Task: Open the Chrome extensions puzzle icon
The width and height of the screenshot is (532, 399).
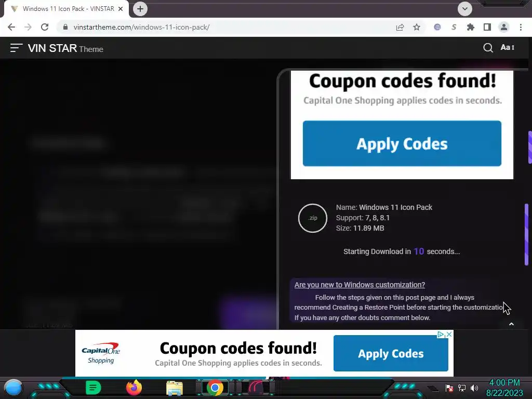Action: [x=471, y=27]
